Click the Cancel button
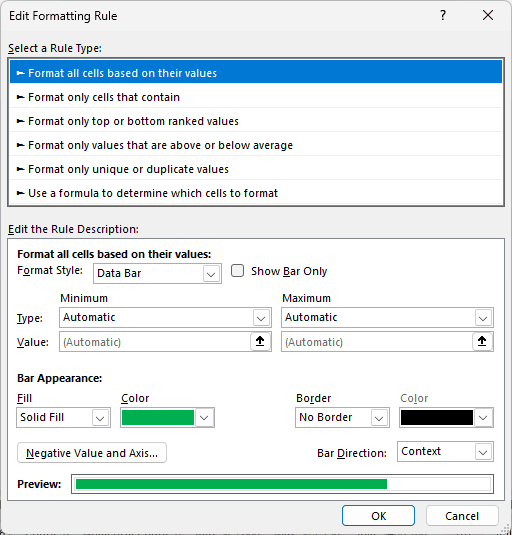This screenshot has width=512, height=535. pos(462,516)
